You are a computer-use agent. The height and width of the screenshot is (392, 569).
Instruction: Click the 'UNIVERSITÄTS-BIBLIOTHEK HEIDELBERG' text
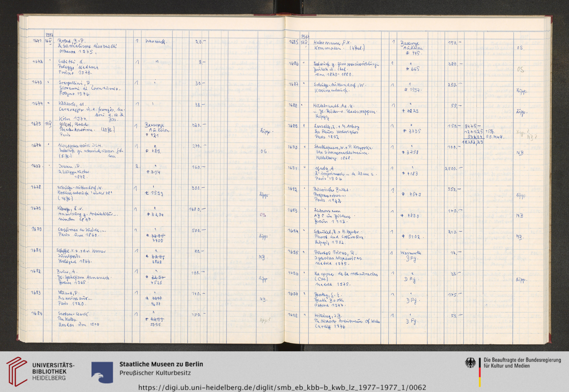(x=53, y=372)
